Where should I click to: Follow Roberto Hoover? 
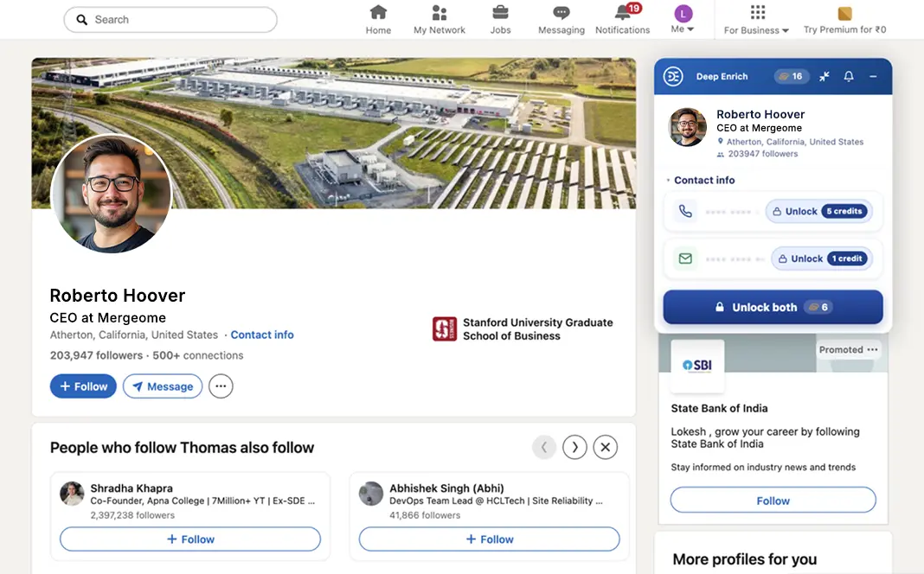(83, 386)
